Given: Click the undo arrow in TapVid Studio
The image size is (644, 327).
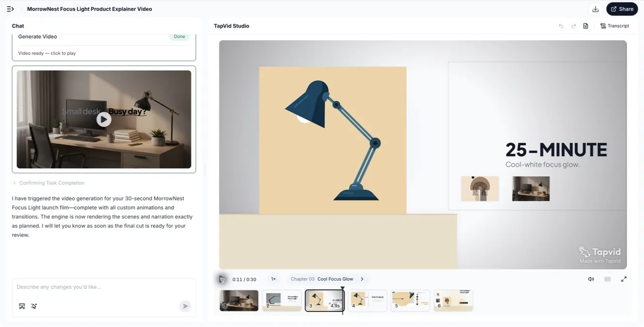Looking at the screenshot, I should [x=561, y=26].
